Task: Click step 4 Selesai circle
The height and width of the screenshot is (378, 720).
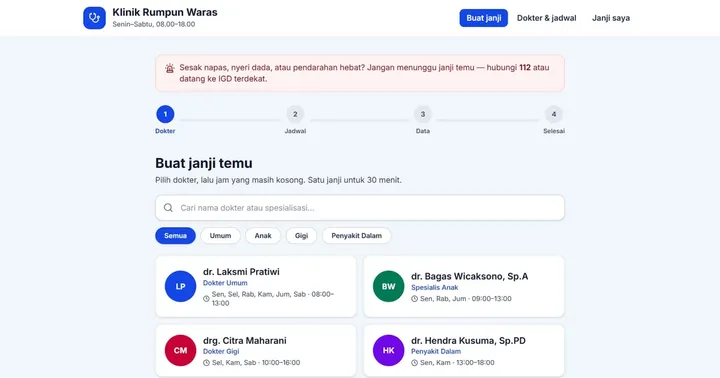Action: click(x=554, y=114)
